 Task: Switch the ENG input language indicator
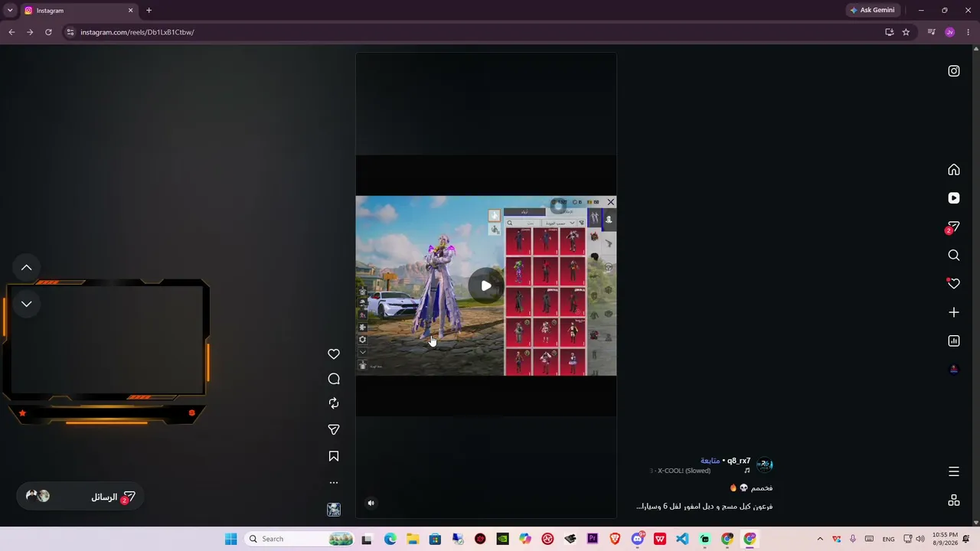pos(888,539)
